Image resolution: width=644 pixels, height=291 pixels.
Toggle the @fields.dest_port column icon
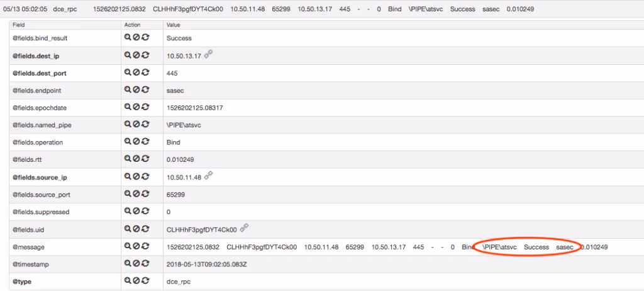(145, 72)
